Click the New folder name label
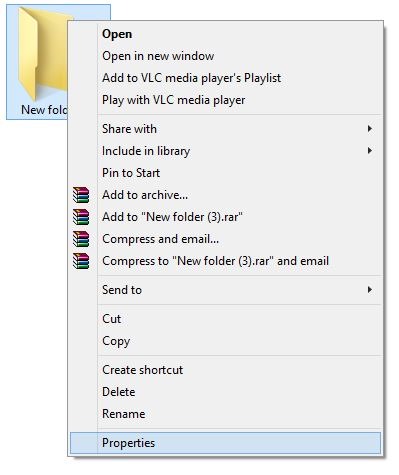 (44, 110)
